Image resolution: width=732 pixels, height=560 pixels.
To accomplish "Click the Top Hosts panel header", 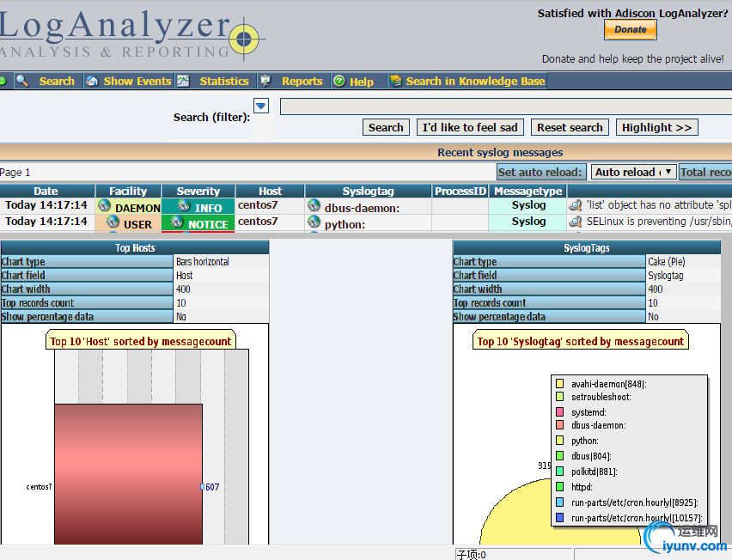I will point(135,248).
